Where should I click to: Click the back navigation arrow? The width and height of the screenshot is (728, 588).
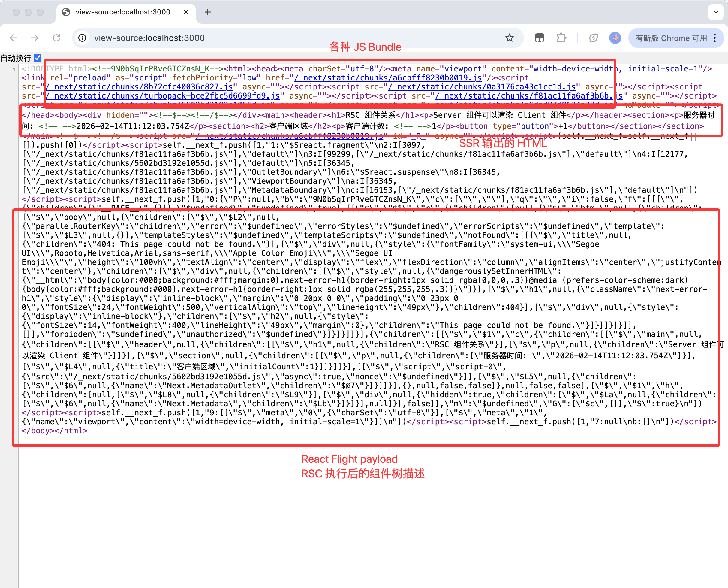click(x=14, y=38)
